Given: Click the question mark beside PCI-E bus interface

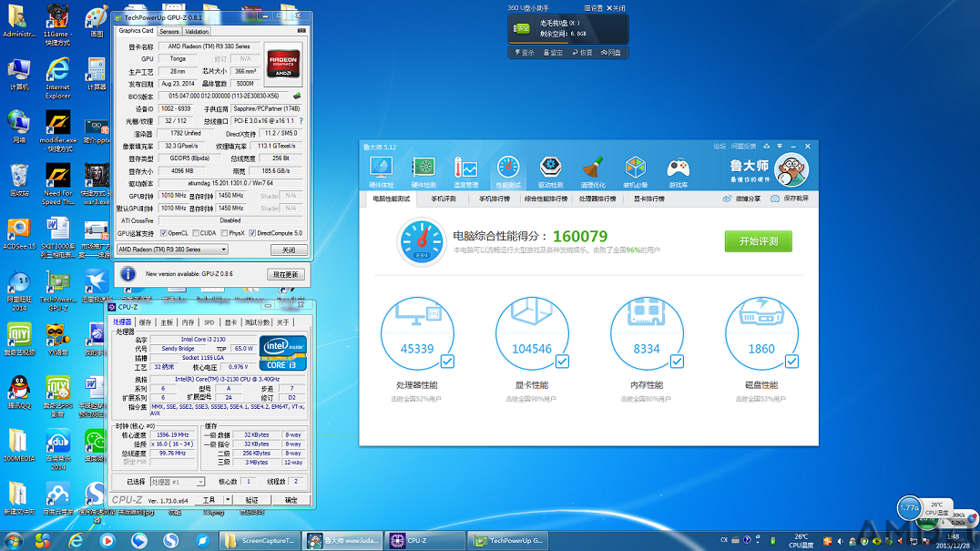Looking at the screenshot, I should pos(301,121).
